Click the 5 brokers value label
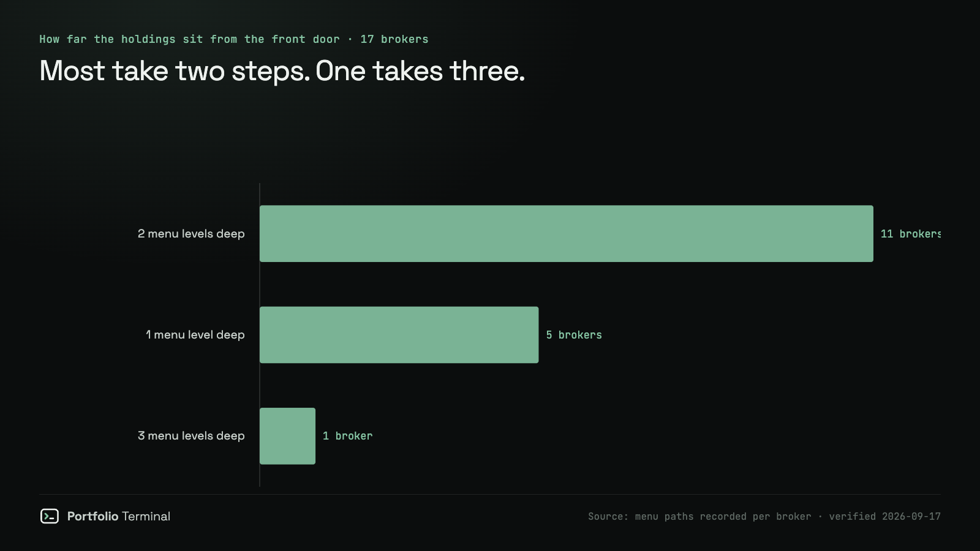 574,335
